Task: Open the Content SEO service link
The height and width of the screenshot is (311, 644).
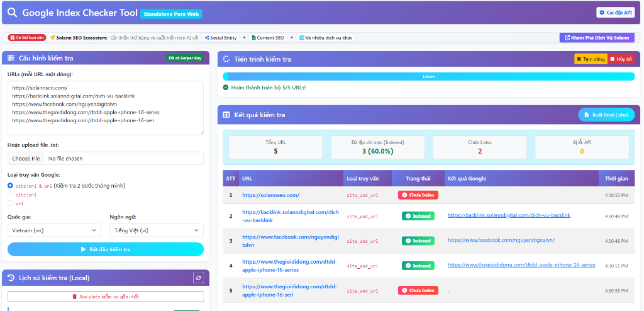Action: tap(268, 38)
